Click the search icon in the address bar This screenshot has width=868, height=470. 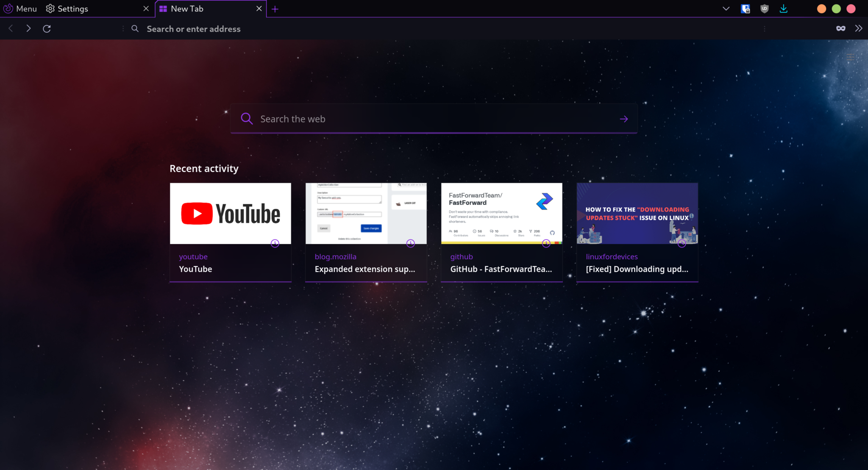(135, 28)
